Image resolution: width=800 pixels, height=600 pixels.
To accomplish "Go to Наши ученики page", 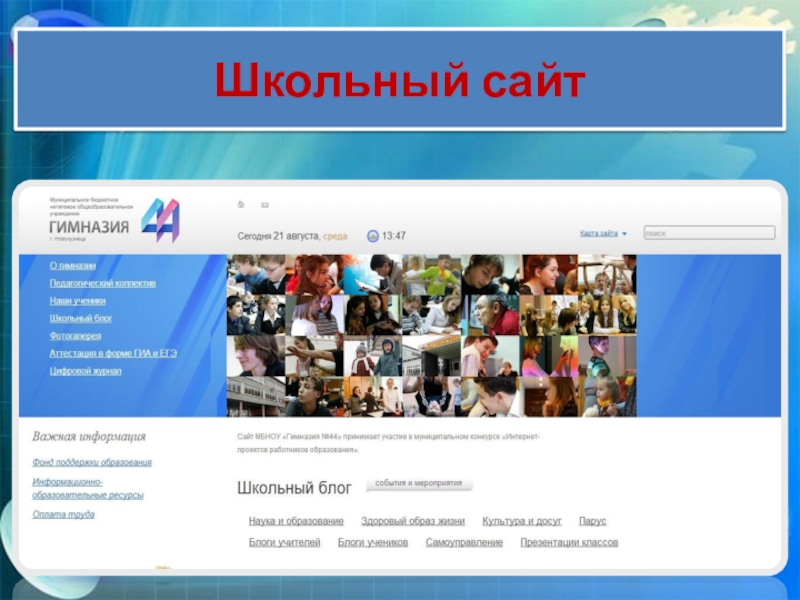I will pyautogui.click(x=78, y=301).
